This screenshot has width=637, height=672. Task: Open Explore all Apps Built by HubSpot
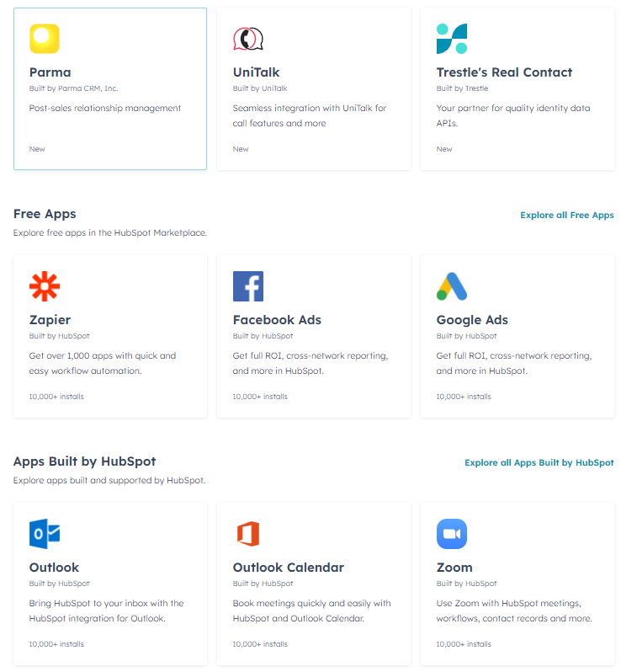pyautogui.click(x=539, y=463)
